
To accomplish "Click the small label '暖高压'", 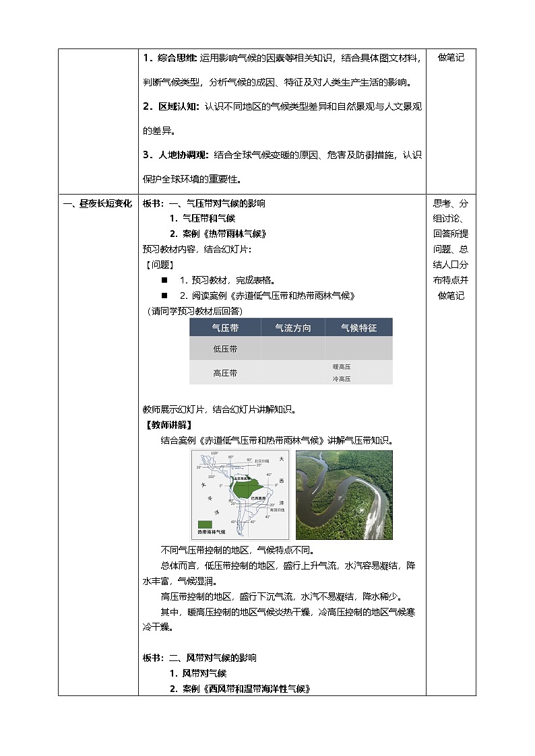I will click(x=342, y=367).
